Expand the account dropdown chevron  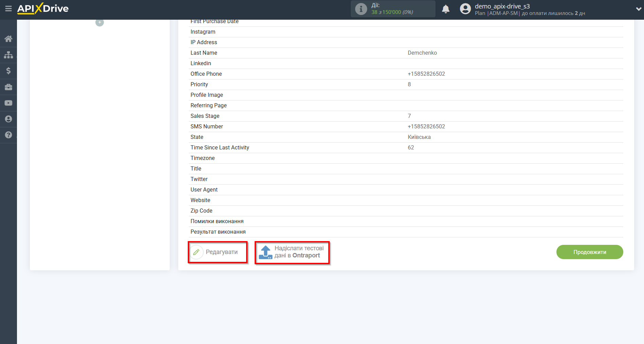[x=638, y=9]
